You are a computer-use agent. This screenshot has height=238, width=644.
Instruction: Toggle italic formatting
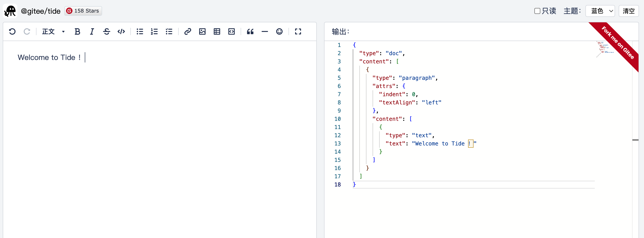tap(92, 31)
